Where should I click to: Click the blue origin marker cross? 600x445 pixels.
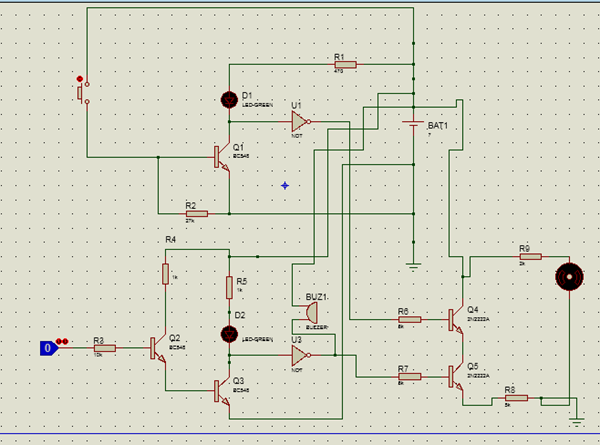(x=285, y=186)
